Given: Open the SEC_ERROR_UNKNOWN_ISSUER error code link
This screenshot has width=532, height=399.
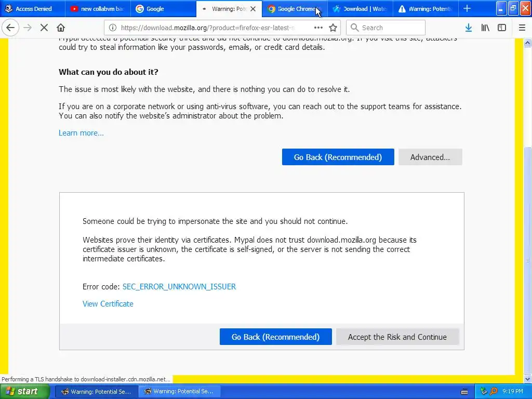Looking at the screenshot, I should click(179, 287).
